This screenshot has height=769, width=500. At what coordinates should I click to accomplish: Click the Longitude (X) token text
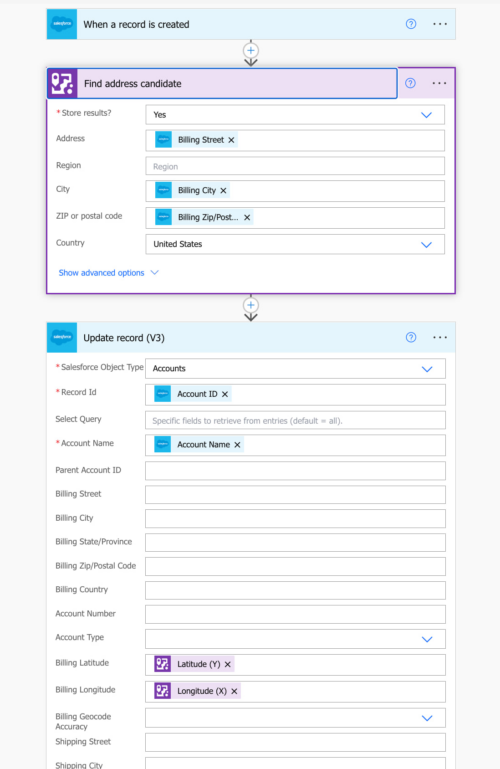tap(202, 691)
